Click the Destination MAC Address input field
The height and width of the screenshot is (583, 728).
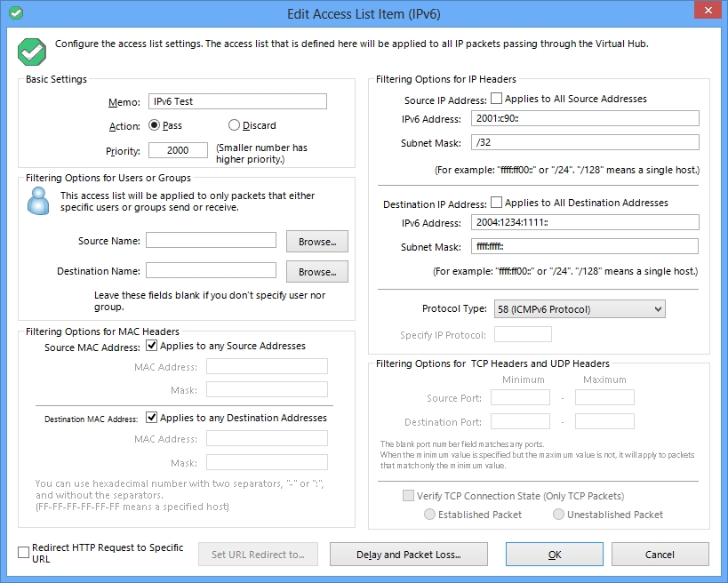coord(267,438)
